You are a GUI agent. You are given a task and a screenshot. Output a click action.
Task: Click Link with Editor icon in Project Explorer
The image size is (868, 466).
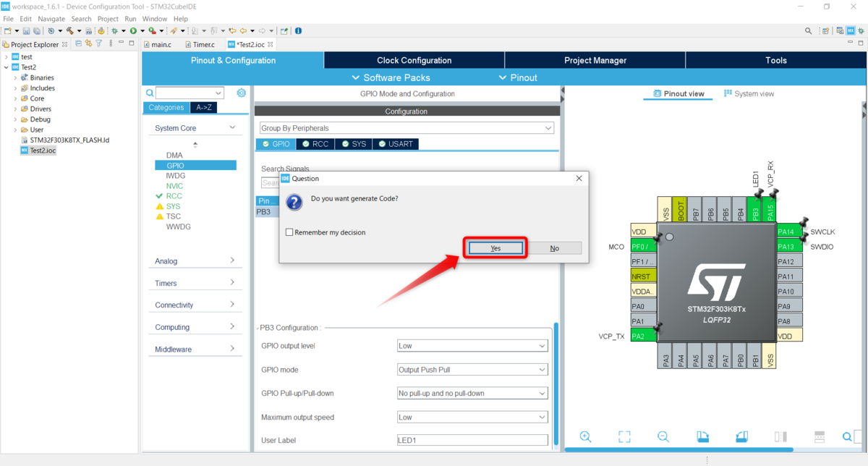88,44
